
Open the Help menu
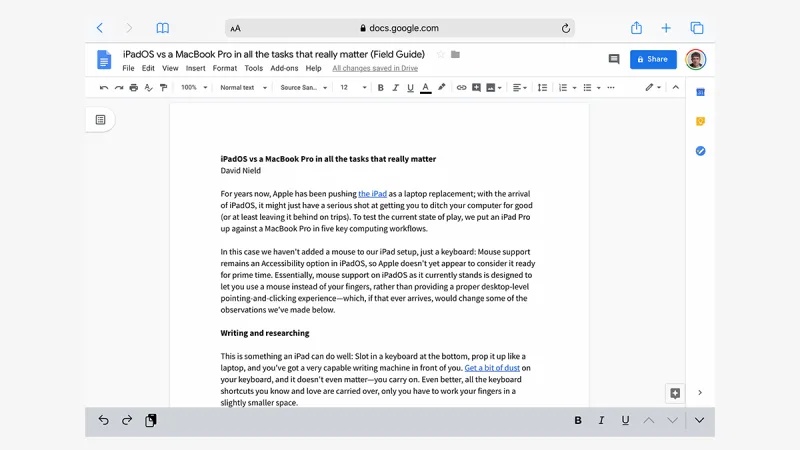[x=313, y=68]
